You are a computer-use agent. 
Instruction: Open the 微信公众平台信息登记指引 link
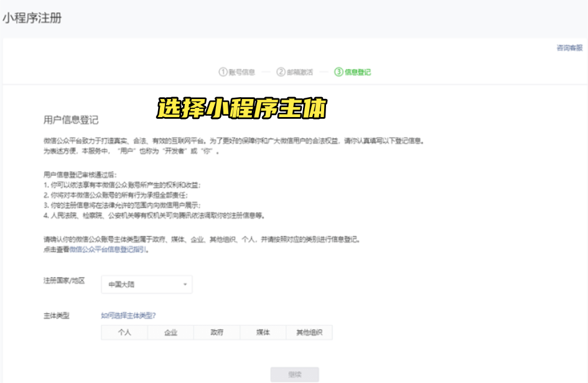pos(108,249)
